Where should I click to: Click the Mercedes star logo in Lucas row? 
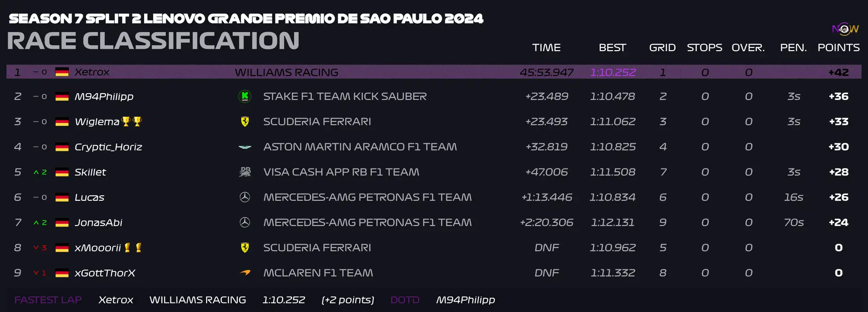[x=245, y=197]
